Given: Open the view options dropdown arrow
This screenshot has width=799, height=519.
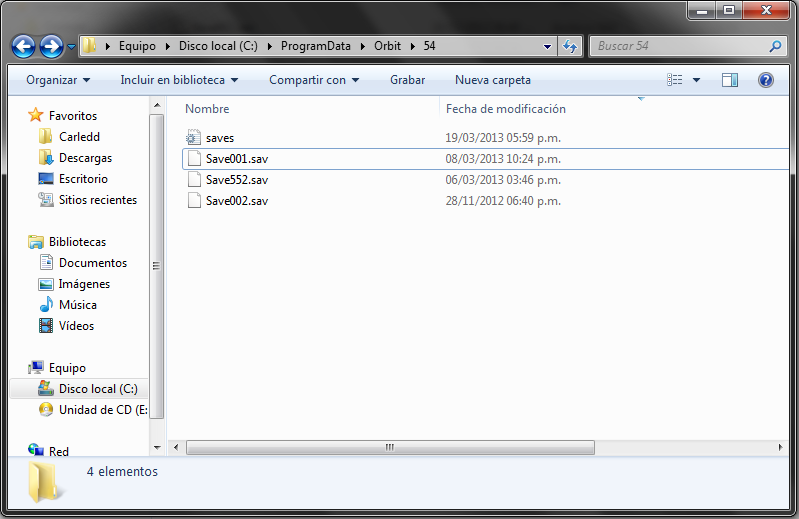Looking at the screenshot, I should (x=696, y=80).
